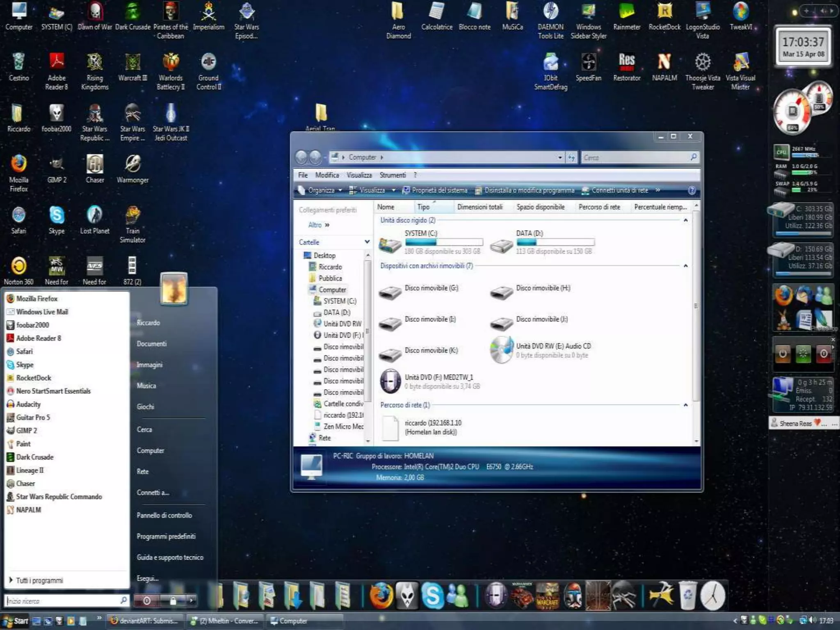The height and width of the screenshot is (630, 840).
Task: Click the Skype icon in the dock
Action: 433,596
